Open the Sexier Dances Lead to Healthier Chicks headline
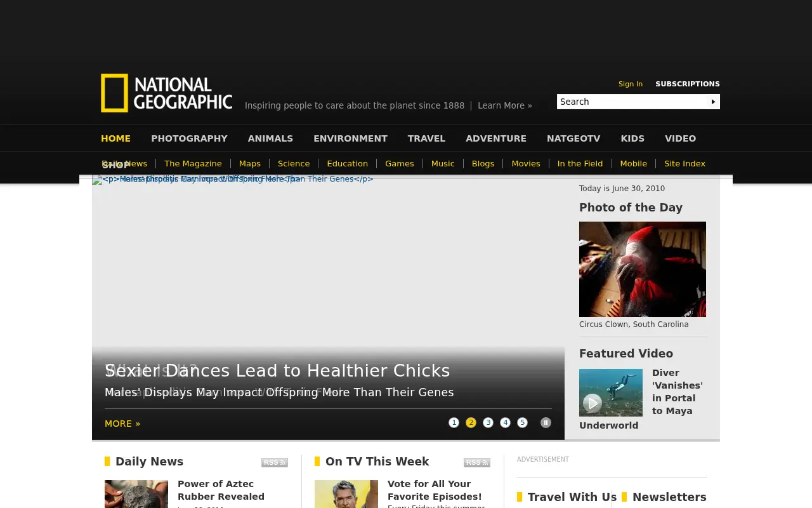The width and height of the screenshot is (812, 508). (x=277, y=371)
